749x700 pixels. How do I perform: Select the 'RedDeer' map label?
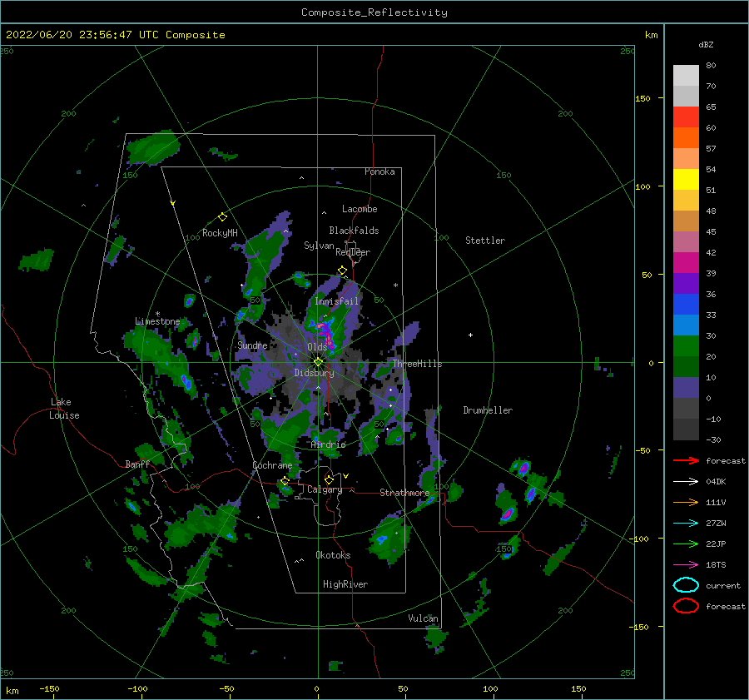pyautogui.click(x=353, y=252)
